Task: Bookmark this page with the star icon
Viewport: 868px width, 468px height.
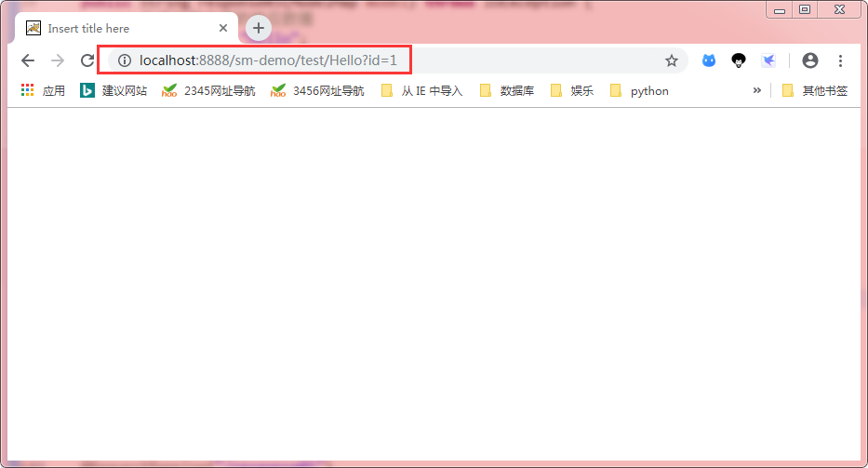Action: (672, 60)
